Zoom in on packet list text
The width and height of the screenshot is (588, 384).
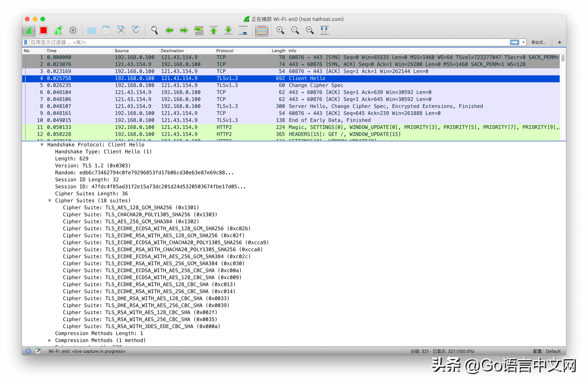280,30
